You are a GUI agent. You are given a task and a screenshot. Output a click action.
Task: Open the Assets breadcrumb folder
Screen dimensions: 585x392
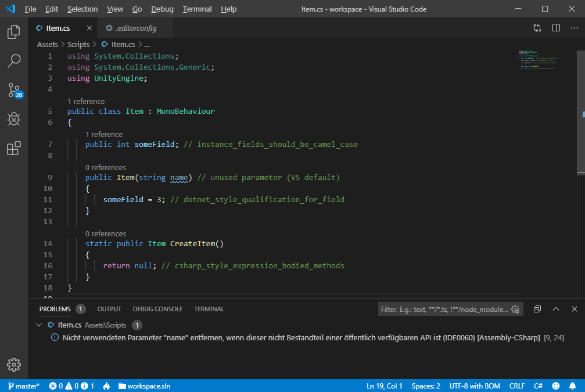tap(48, 44)
